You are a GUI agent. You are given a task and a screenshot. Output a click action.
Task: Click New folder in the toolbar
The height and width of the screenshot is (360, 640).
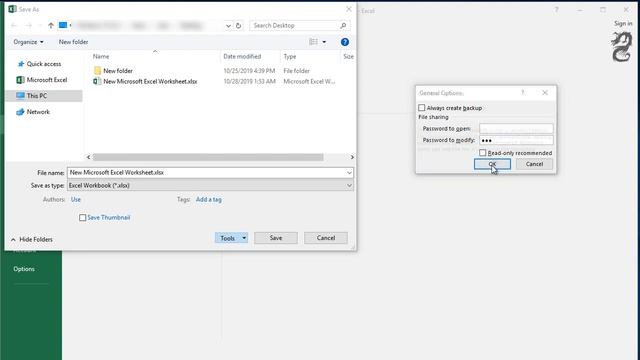73,42
